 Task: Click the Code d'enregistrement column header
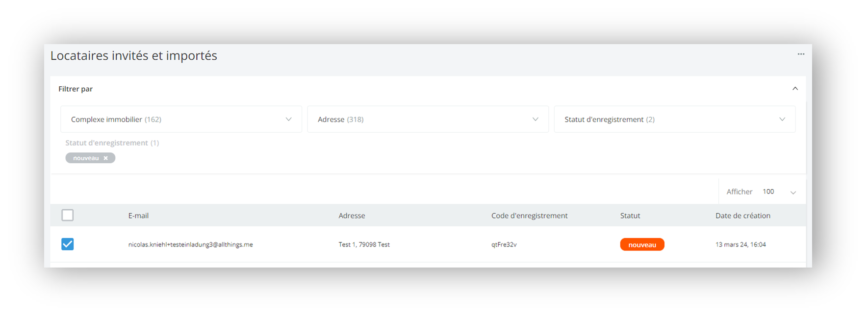tap(529, 216)
